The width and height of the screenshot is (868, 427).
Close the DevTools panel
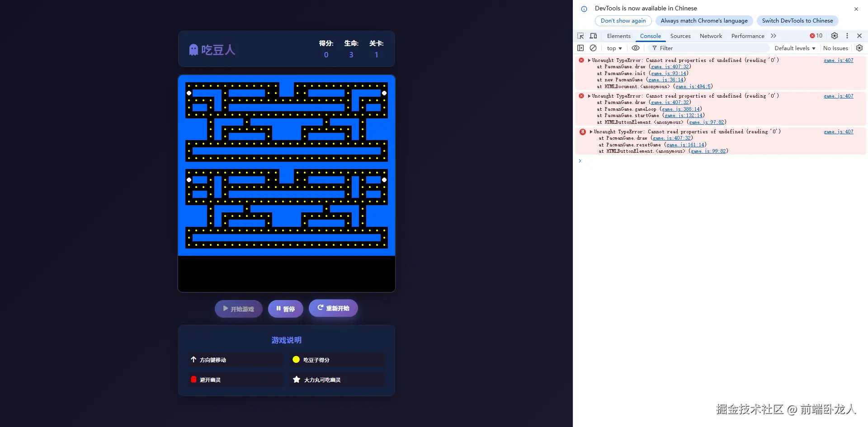tap(859, 36)
